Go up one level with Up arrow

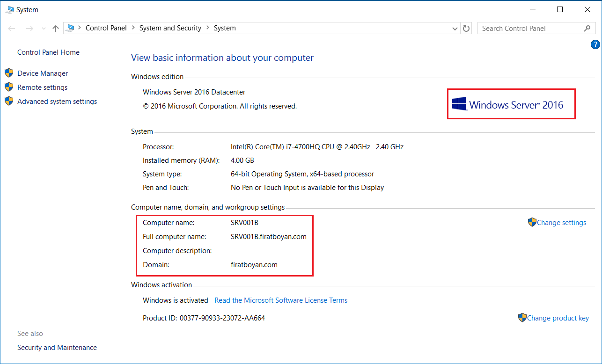56,29
